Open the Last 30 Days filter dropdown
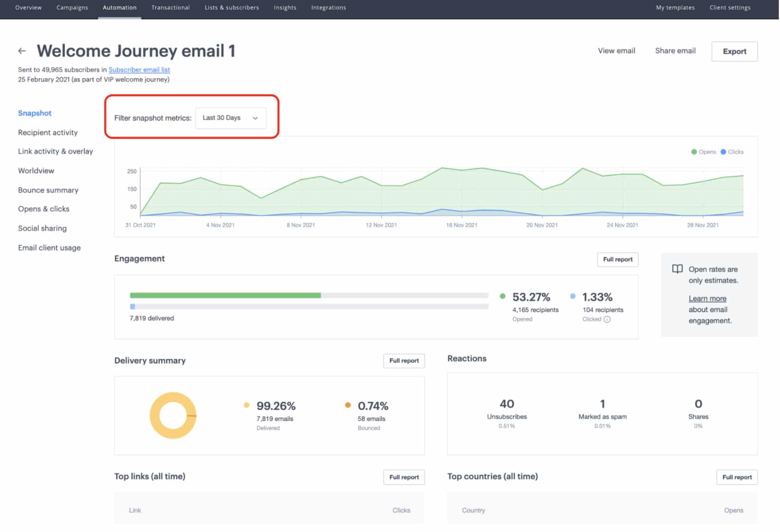This screenshot has width=780, height=532. click(x=230, y=118)
